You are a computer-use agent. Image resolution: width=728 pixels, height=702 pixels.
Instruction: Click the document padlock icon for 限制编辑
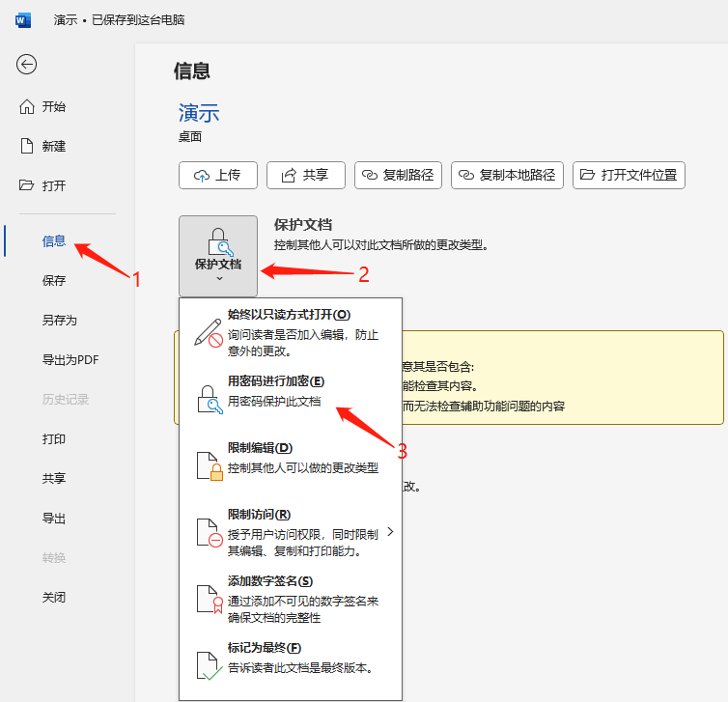[x=210, y=465]
